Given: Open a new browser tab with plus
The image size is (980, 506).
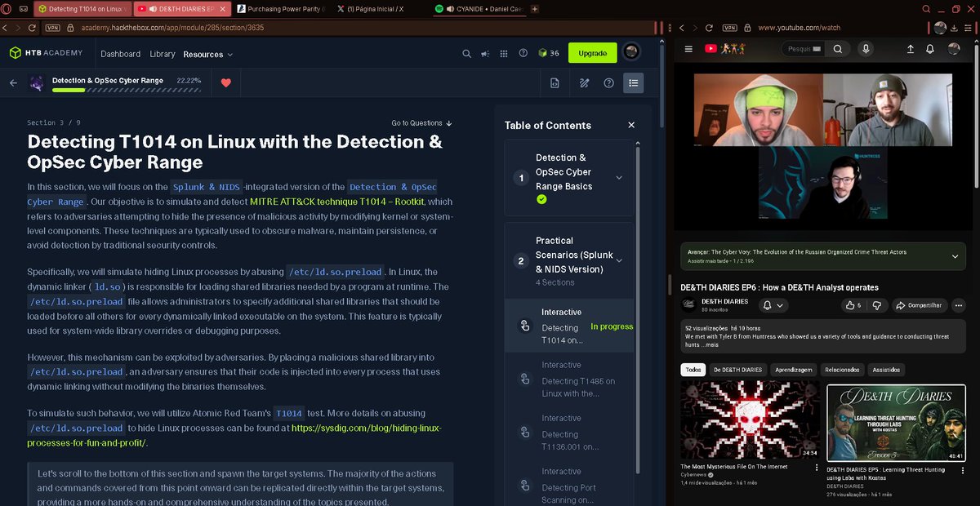Looking at the screenshot, I should coord(535,9).
